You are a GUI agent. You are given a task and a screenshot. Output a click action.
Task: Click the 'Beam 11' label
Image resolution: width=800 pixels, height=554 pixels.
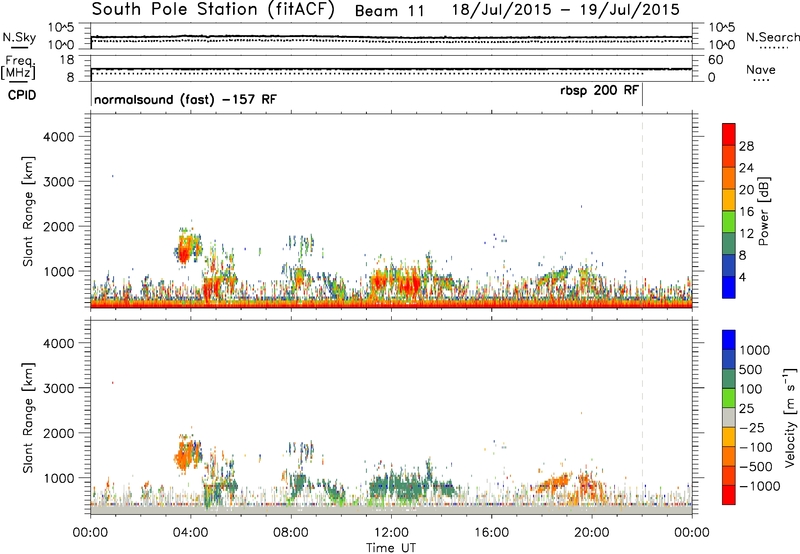point(390,11)
